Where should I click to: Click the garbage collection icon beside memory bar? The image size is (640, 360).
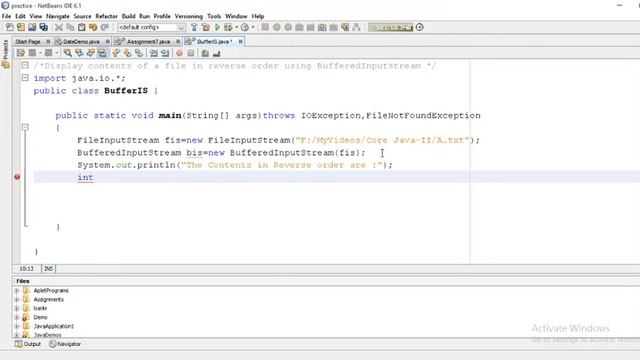pyautogui.click(x=419, y=27)
